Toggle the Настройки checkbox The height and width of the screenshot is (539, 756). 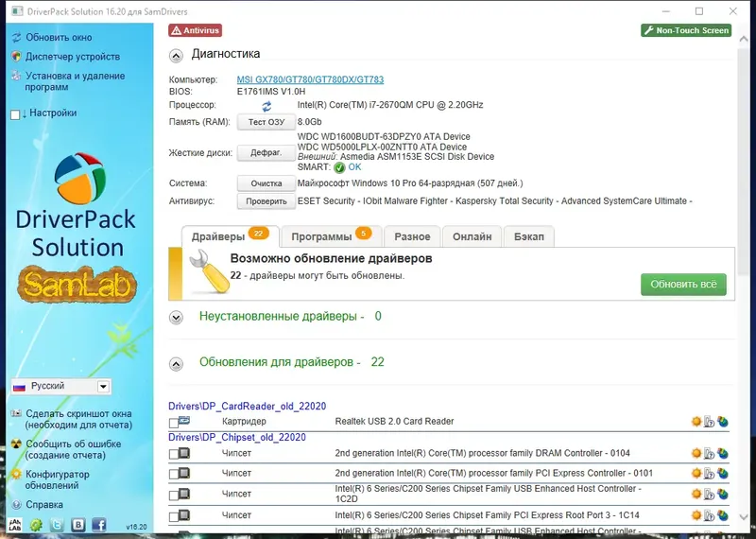15,114
